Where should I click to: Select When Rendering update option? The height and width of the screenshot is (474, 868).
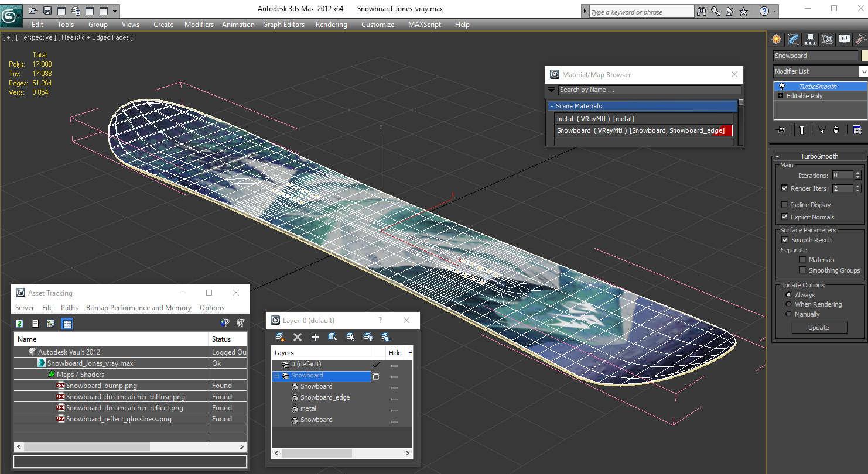788,304
